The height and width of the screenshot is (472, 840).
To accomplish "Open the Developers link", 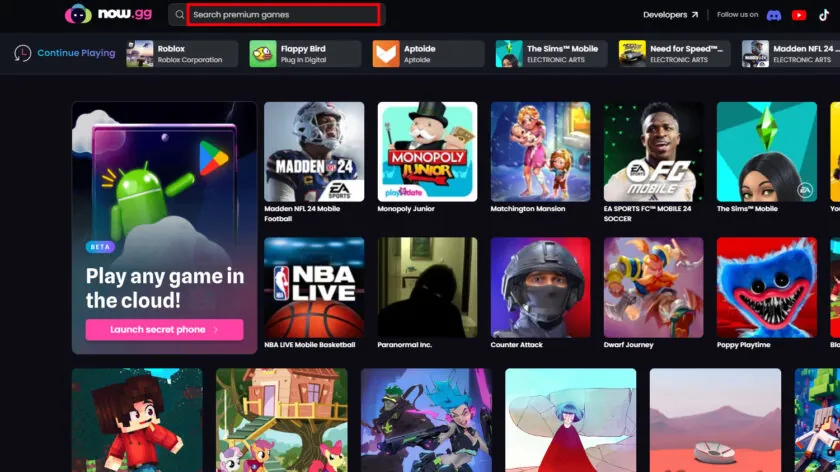I will 671,15.
